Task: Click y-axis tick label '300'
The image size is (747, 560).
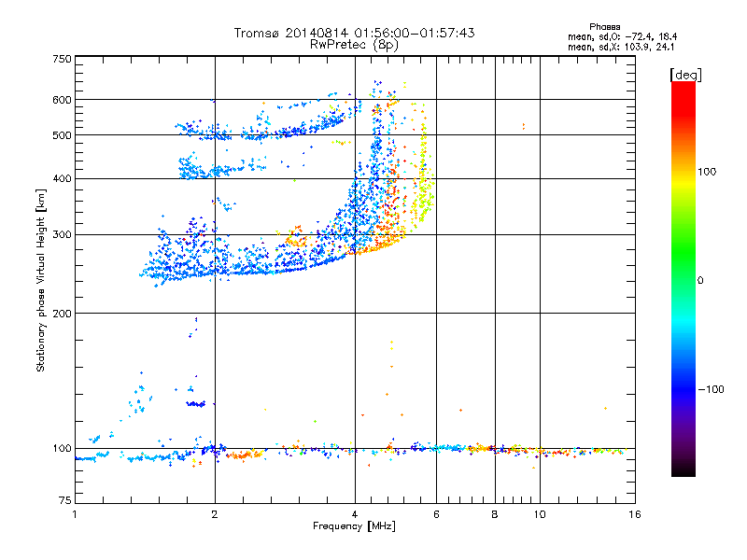Action: pyautogui.click(x=62, y=235)
